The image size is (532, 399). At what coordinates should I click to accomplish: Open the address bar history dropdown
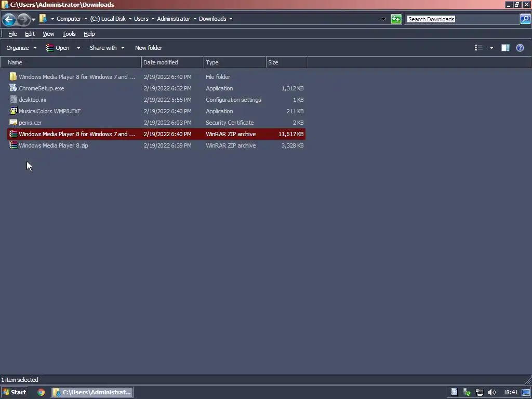[383, 19]
